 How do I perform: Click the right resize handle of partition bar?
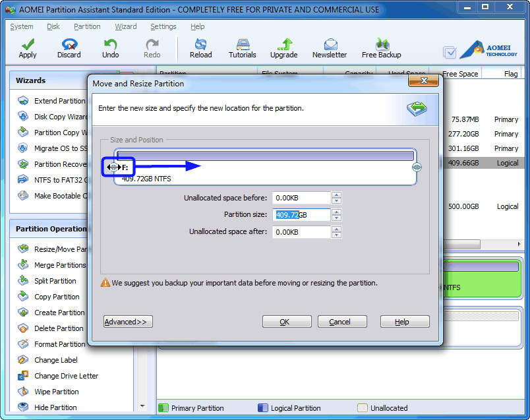[417, 167]
